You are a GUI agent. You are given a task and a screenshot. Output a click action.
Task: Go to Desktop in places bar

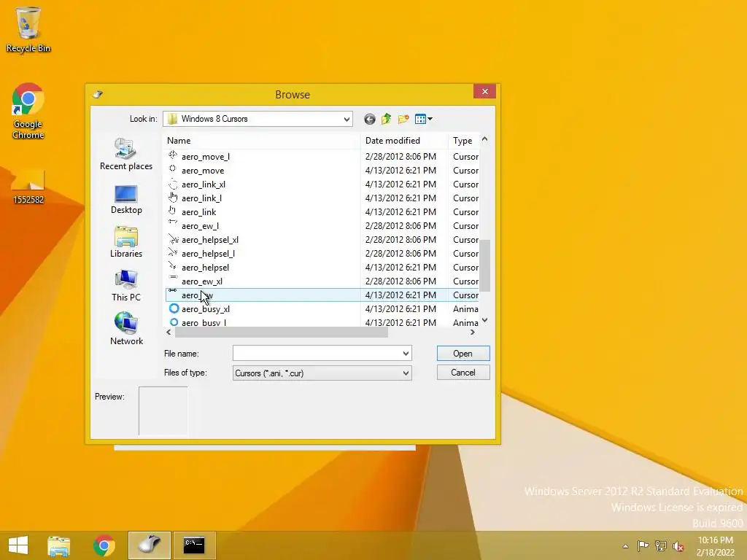(126, 199)
